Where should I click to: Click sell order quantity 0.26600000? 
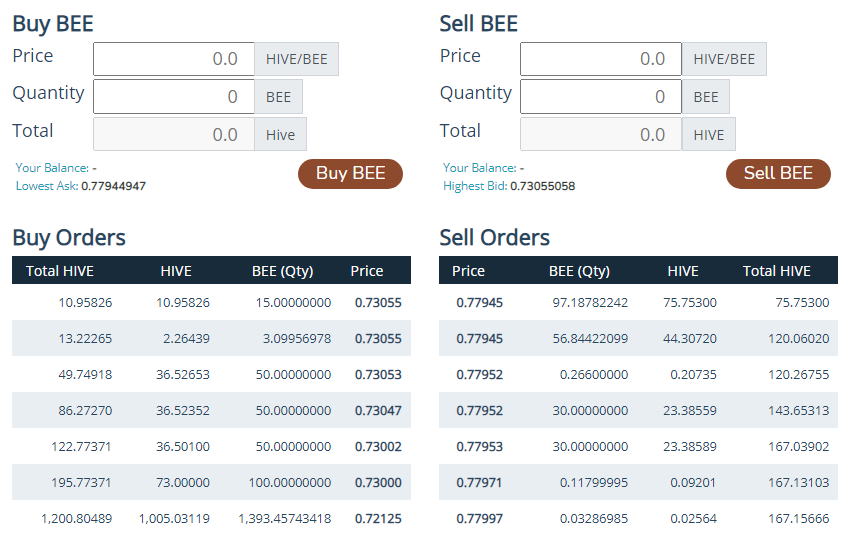click(594, 375)
